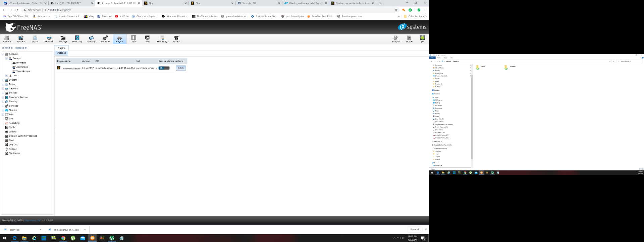644x242 pixels.
Task: Open Guide in FreeNAS top toolbar
Action: 409,39
